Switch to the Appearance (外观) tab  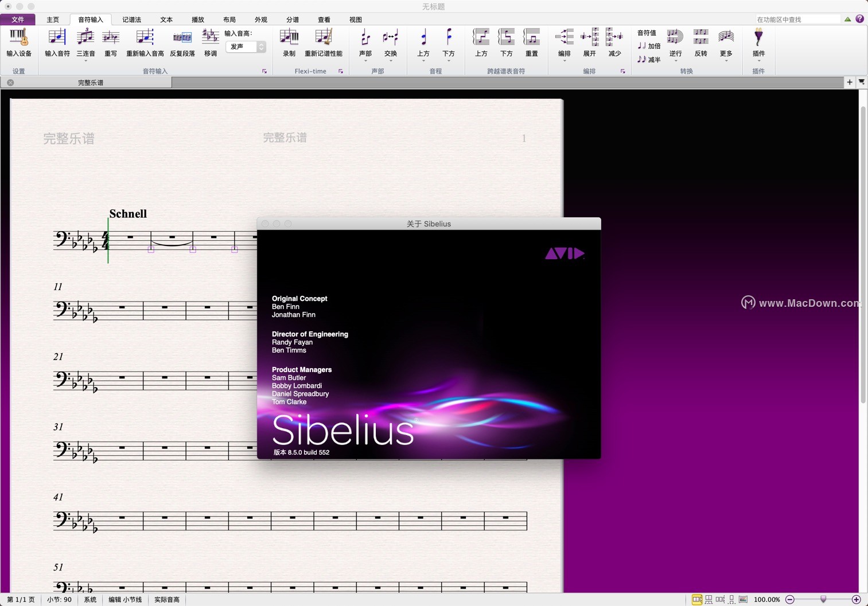point(261,19)
